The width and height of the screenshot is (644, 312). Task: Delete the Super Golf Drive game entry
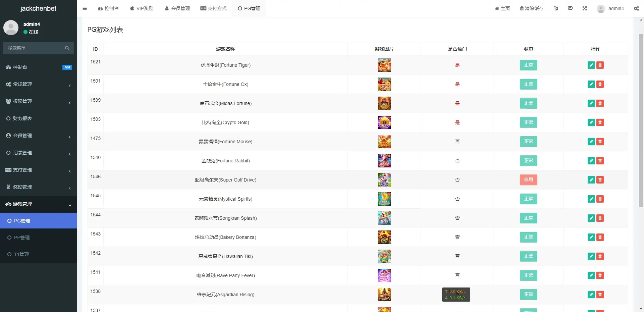click(x=600, y=180)
